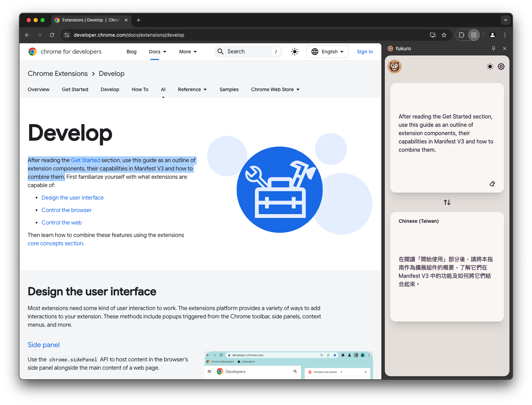
Task: Click the install app icon in address bar
Action: [x=433, y=35]
